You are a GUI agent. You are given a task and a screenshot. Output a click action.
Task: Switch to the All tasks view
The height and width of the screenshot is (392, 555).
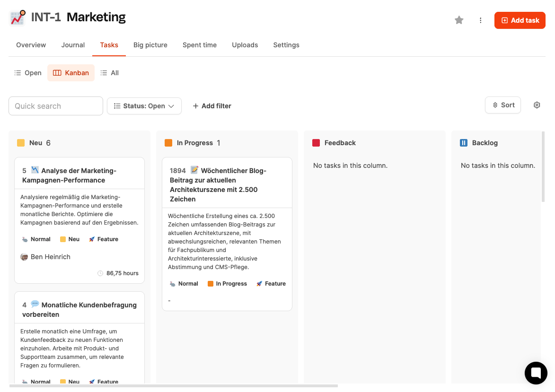pyautogui.click(x=110, y=73)
